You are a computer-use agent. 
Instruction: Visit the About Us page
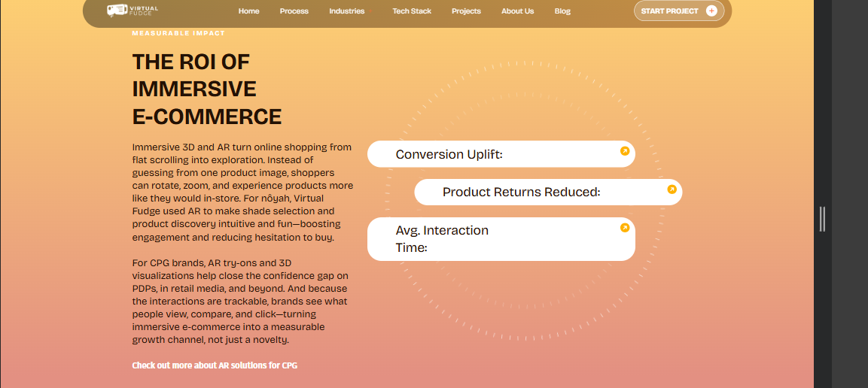coord(518,11)
